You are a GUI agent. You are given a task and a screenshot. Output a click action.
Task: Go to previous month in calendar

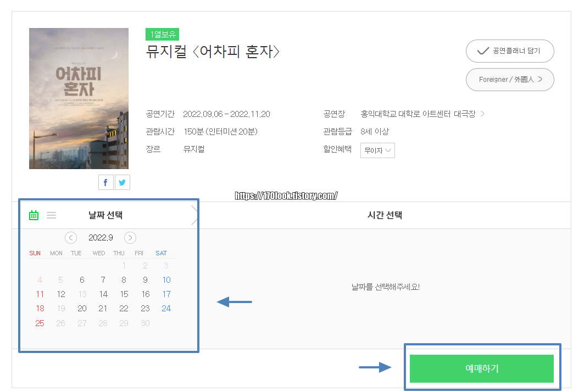(x=70, y=237)
